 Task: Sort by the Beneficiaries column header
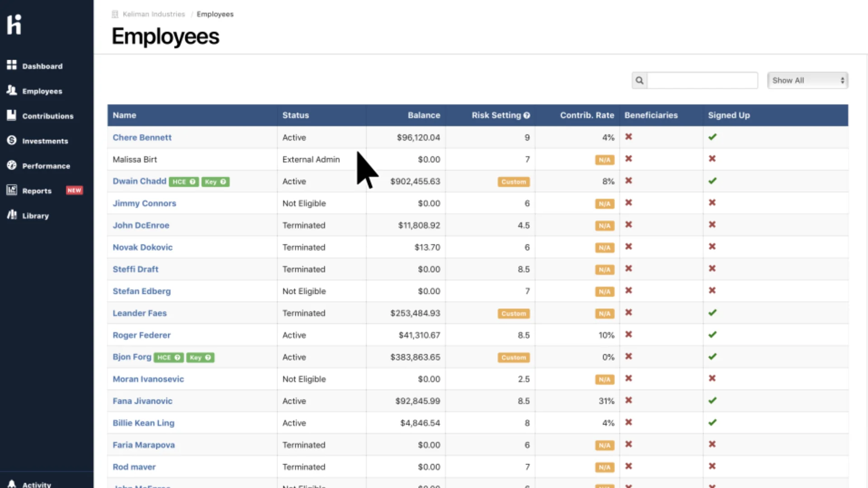click(x=651, y=115)
